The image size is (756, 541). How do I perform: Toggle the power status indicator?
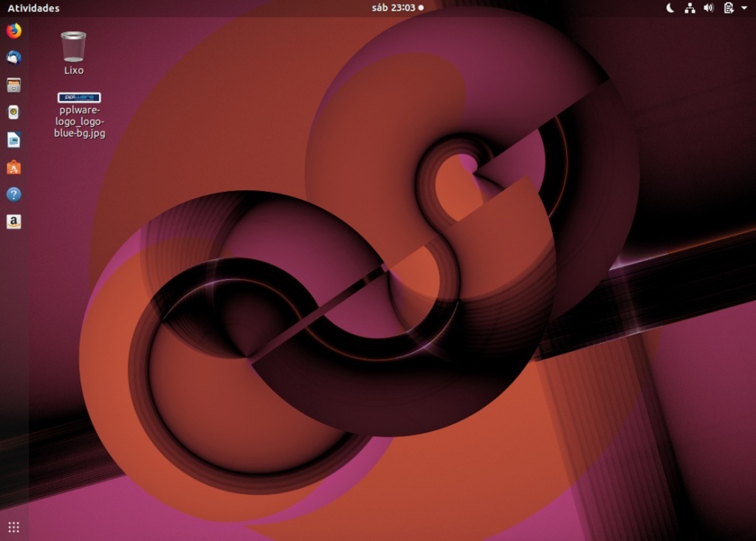(x=727, y=8)
